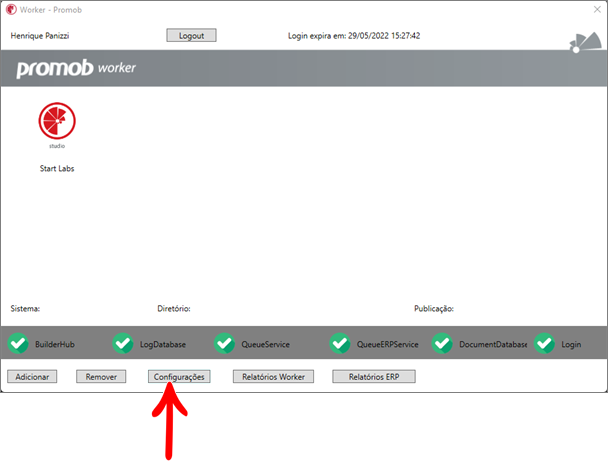Click the 'Login' service status label
This screenshot has width=614, height=463.
click(x=571, y=344)
